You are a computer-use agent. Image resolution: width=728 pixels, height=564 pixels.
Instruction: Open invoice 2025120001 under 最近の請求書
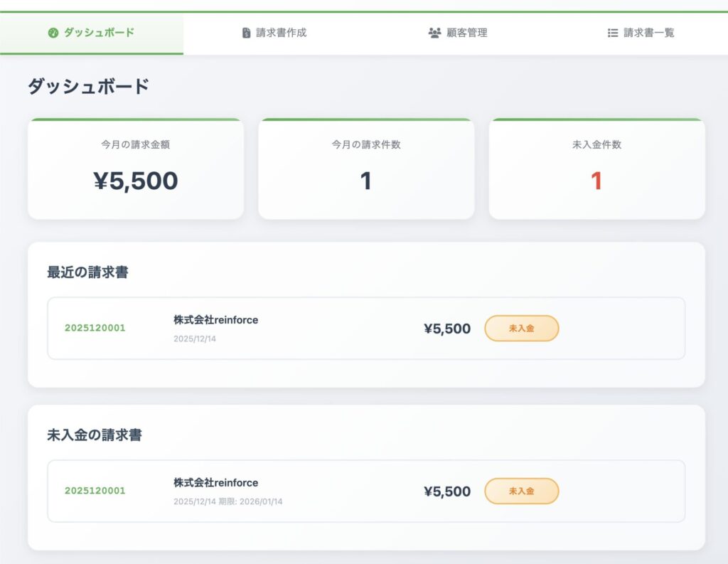[95, 329]
